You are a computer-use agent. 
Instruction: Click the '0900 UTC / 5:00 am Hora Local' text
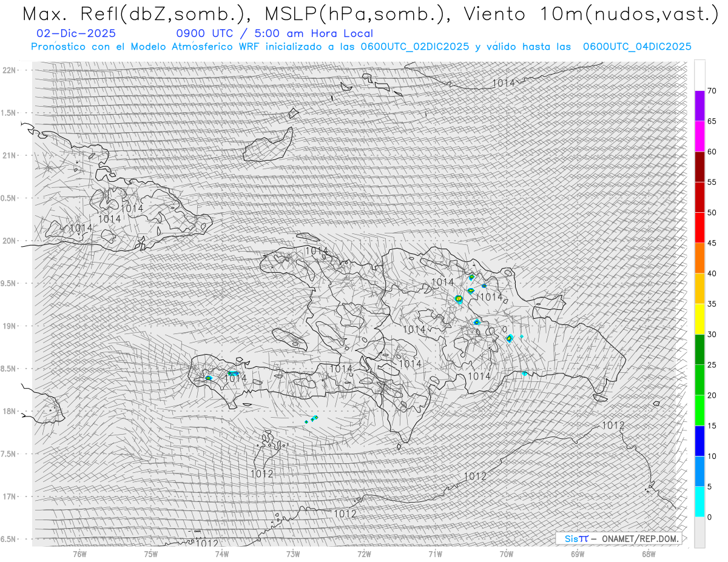[274, 33]
